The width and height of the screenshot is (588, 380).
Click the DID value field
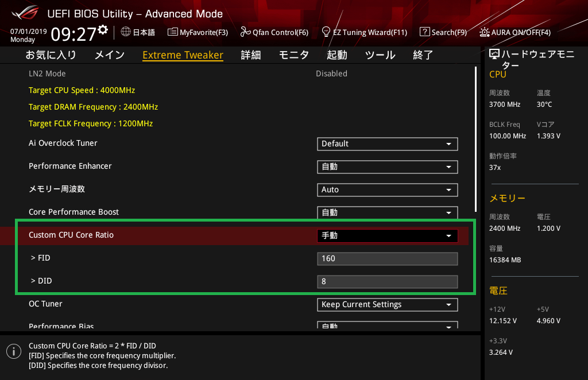pos(388,281)
